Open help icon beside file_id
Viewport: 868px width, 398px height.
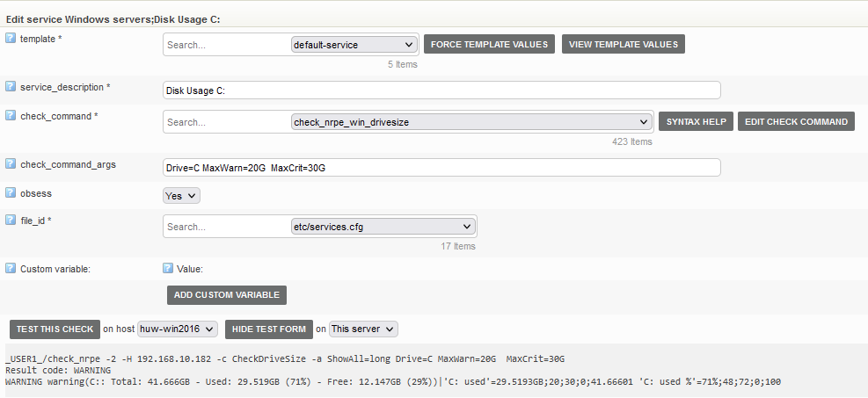(11, 220)
